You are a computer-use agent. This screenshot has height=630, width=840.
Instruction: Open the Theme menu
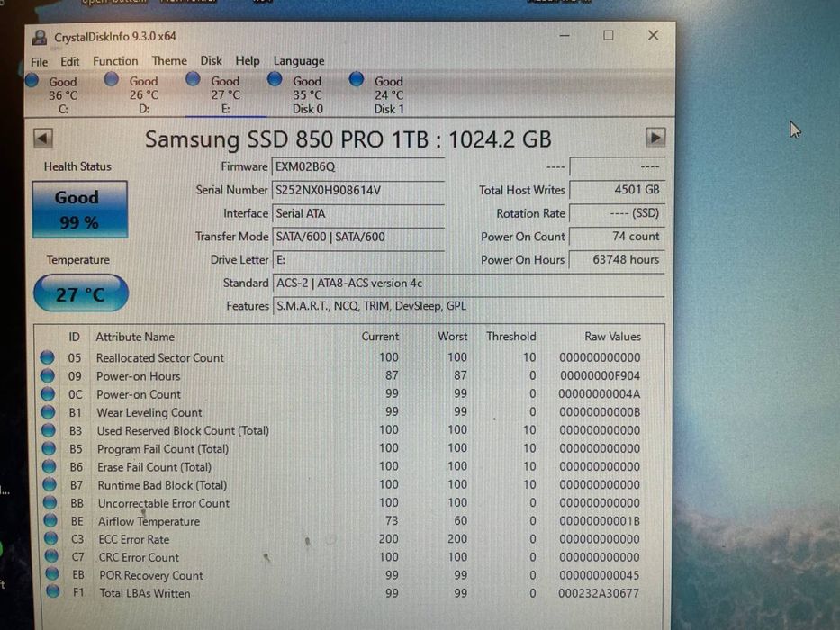169,61
